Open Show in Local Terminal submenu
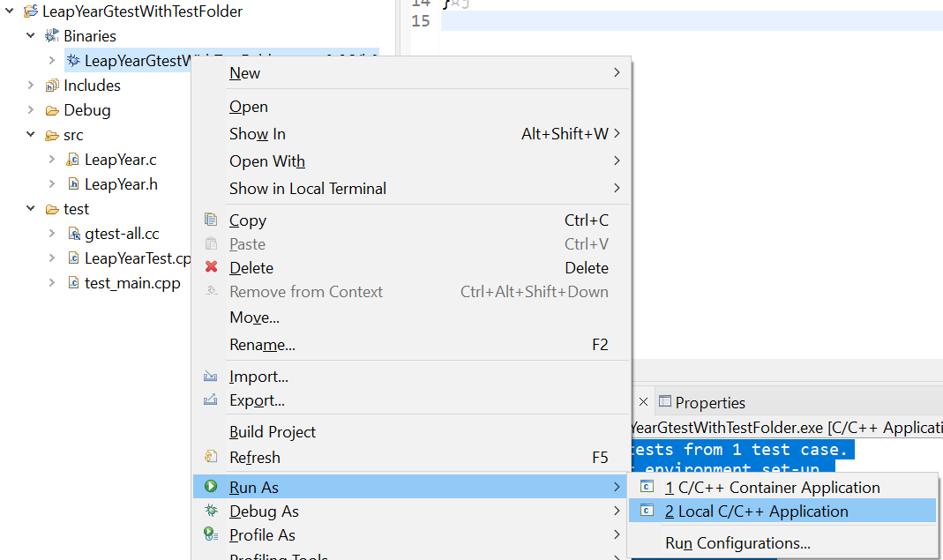 pos(412,188)
